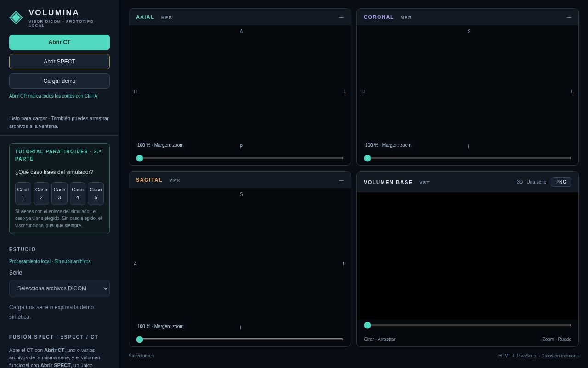Click the FUSIÓN SPECT / xSPECT / CT heading

[54, 337]
